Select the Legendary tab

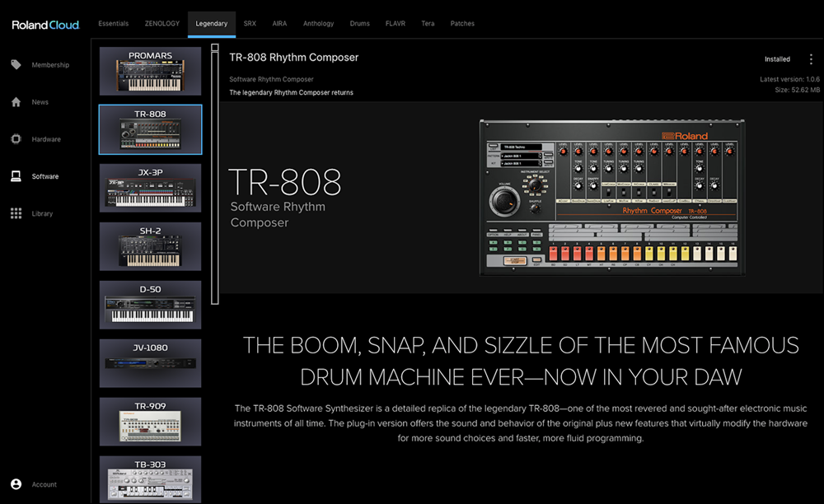[211, 24]
